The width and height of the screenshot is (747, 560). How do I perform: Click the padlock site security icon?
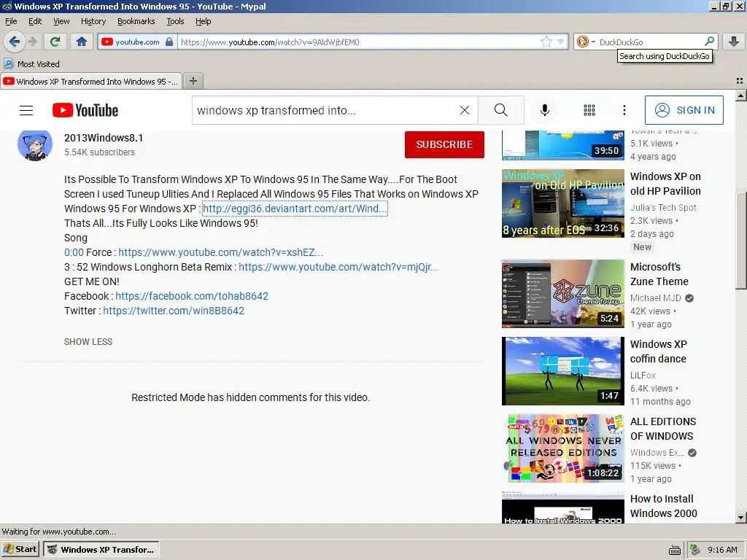click(169, 42)
